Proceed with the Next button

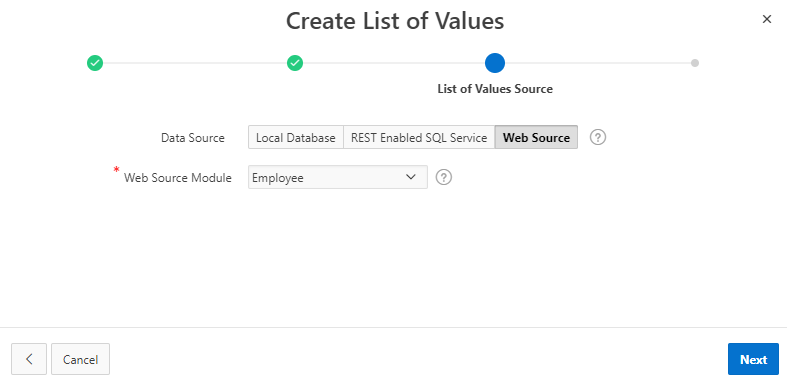tap(753, 359)
